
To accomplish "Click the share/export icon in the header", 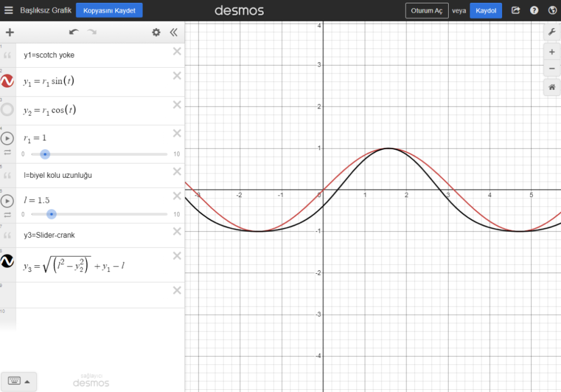I will 515,10.
